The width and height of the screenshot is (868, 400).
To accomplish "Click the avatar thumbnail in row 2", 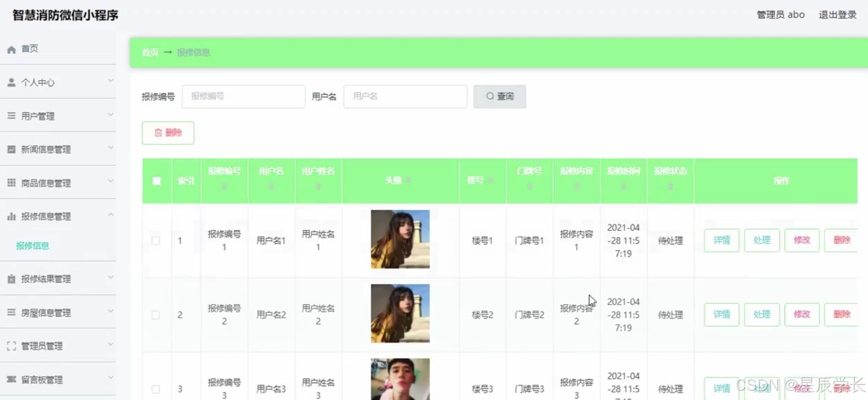I will (400, 314).
